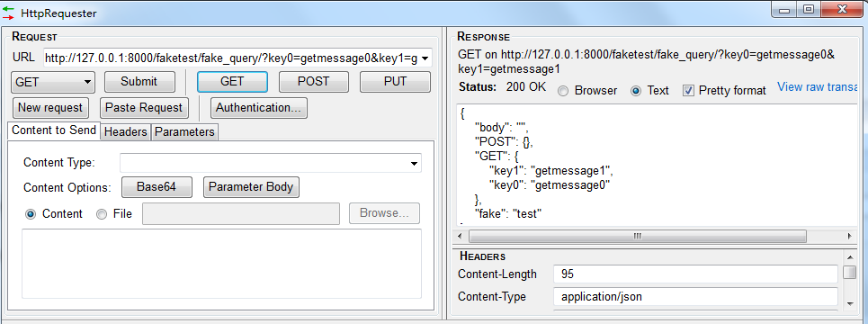
Task: Open the Authentication... dialog
Action: pyautogui.click(x=259, y=107)
